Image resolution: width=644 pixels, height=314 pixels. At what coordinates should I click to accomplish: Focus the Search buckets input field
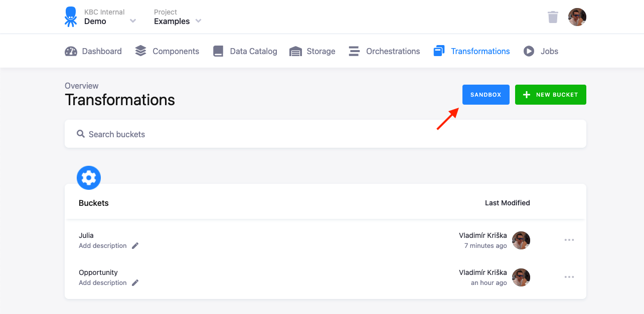tap(326, 134)
